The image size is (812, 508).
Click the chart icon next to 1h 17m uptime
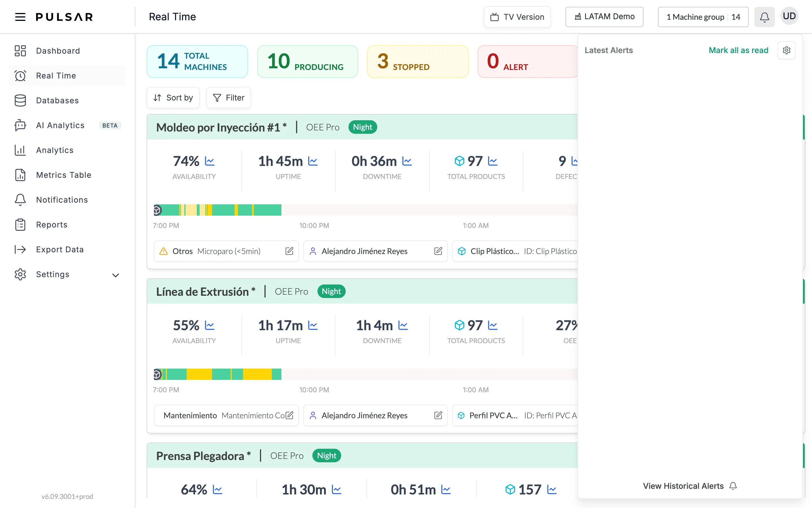(313, 326)
